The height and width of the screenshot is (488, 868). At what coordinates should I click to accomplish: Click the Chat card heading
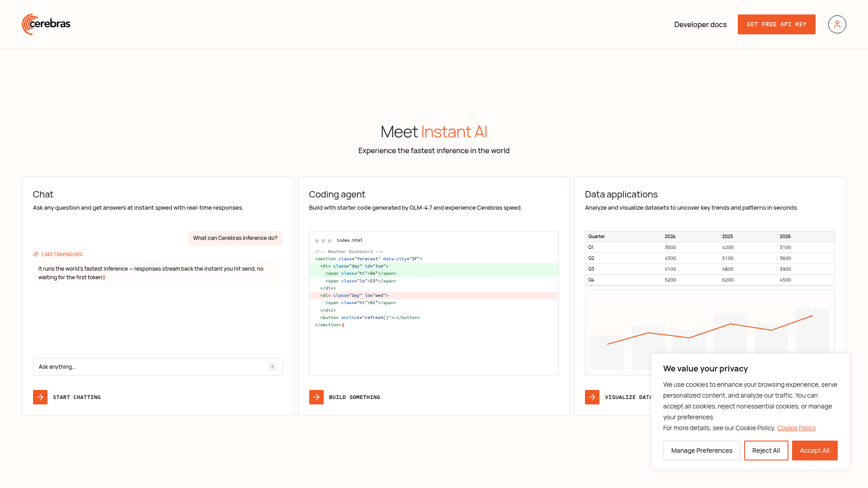coord(43,194)
